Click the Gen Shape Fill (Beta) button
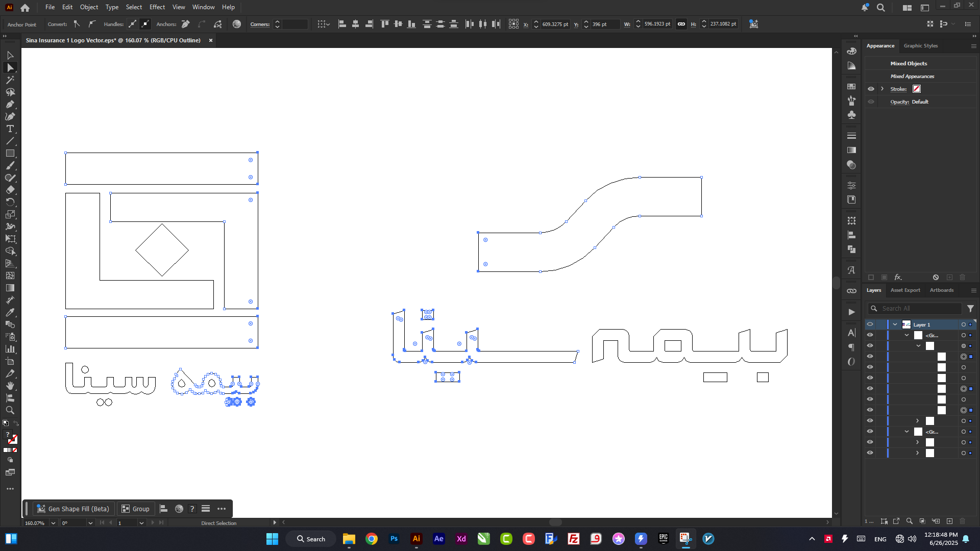 point(73,509)
